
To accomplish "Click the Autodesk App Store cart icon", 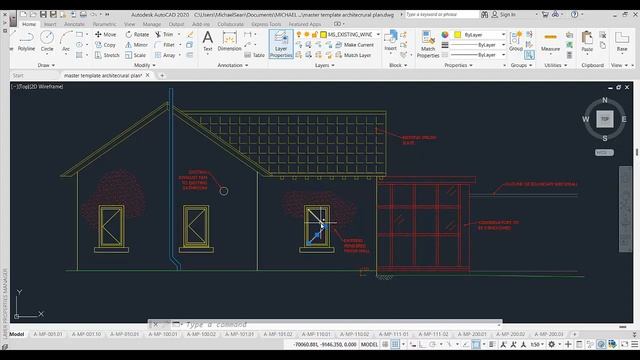I will click(x=545, y=14).
